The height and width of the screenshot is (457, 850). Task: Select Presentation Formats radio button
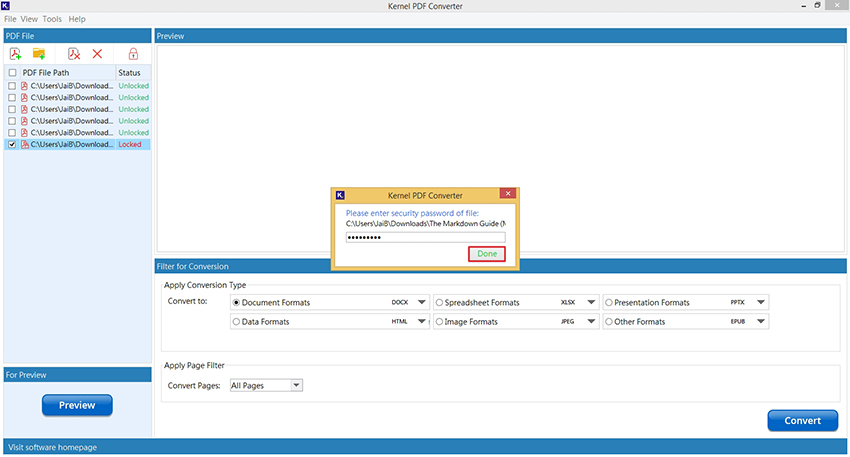(x=609, y=302)
